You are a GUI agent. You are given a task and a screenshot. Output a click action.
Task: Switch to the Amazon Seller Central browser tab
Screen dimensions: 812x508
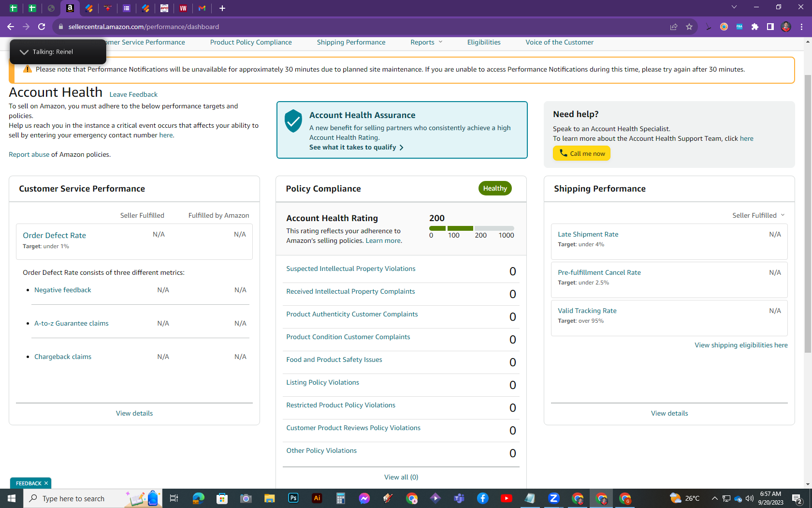tap(70, 8)
